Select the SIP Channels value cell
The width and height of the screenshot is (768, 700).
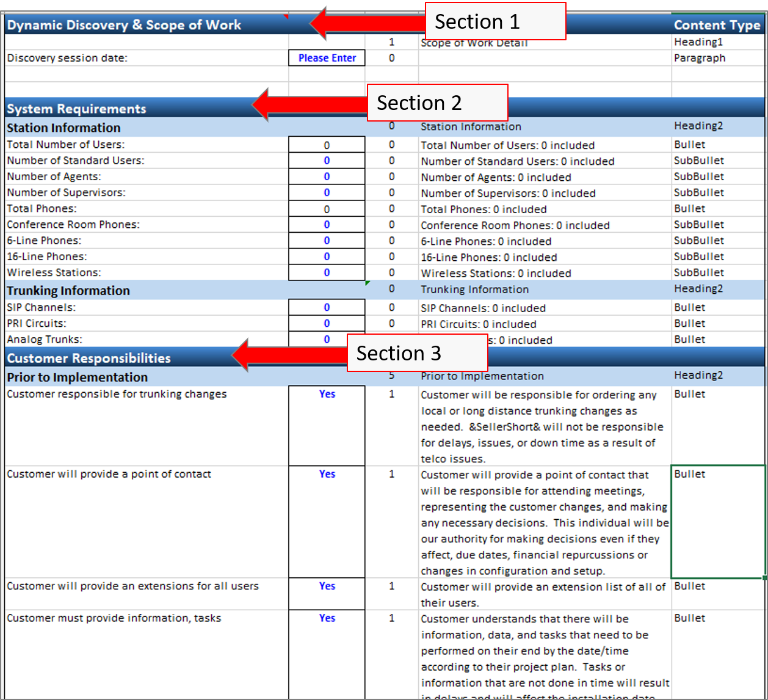pos(327,307)
